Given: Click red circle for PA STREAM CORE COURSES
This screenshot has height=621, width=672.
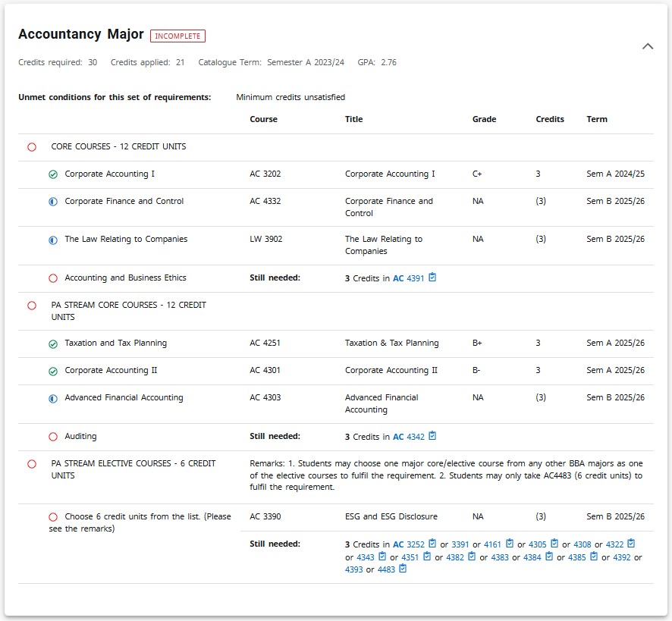Looking at the screenshot, I should click(32, 306).
